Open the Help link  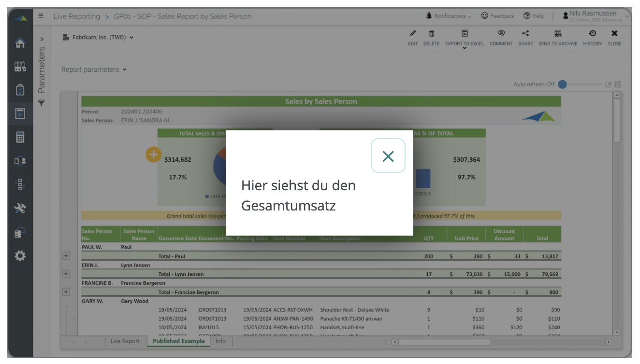click(x=534, y=16)
